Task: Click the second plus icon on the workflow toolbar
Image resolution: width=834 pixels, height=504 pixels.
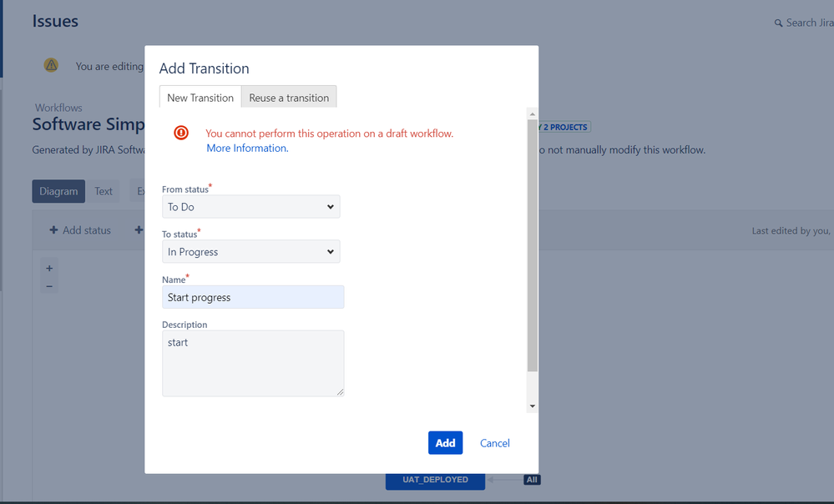Action: [139, 230]
